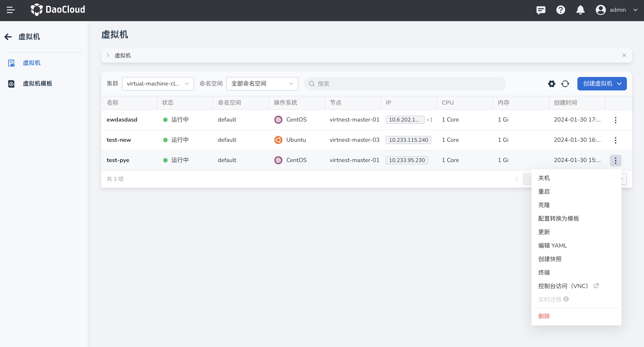This screenshot has width=644, height=347.
Task: Choose 编辑 YAML in the context menu
Action: [552, 246]
